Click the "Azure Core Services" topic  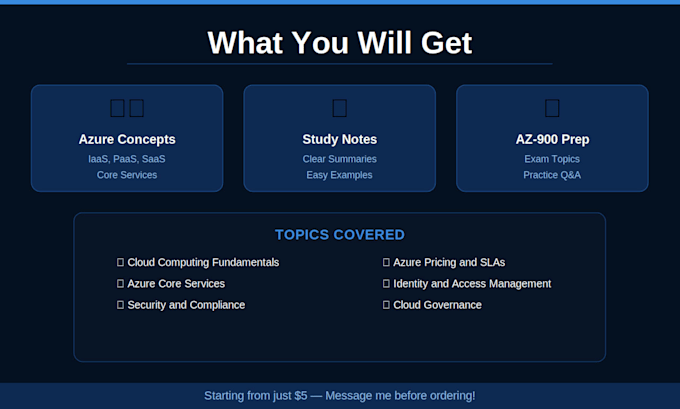click(x=176, y=284)
